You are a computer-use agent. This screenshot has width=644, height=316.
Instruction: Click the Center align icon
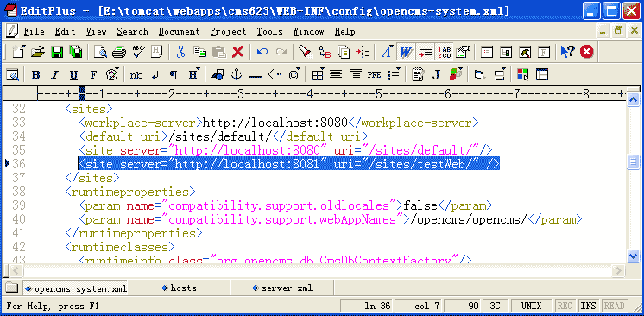336,75
